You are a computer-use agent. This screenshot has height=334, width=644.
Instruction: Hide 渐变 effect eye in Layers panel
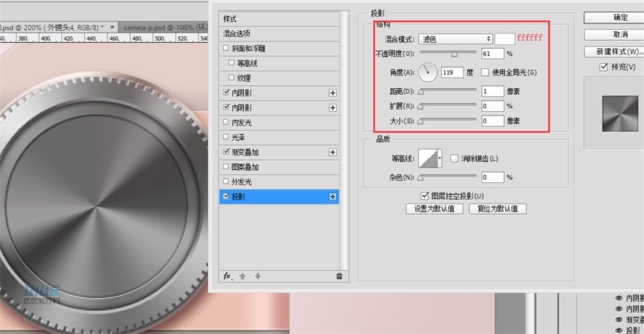point(619,320)
